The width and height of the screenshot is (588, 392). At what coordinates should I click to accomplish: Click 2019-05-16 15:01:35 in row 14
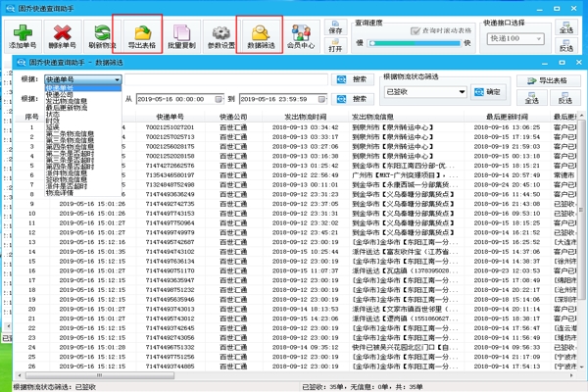pyautogui.click(x=92, y=252)
